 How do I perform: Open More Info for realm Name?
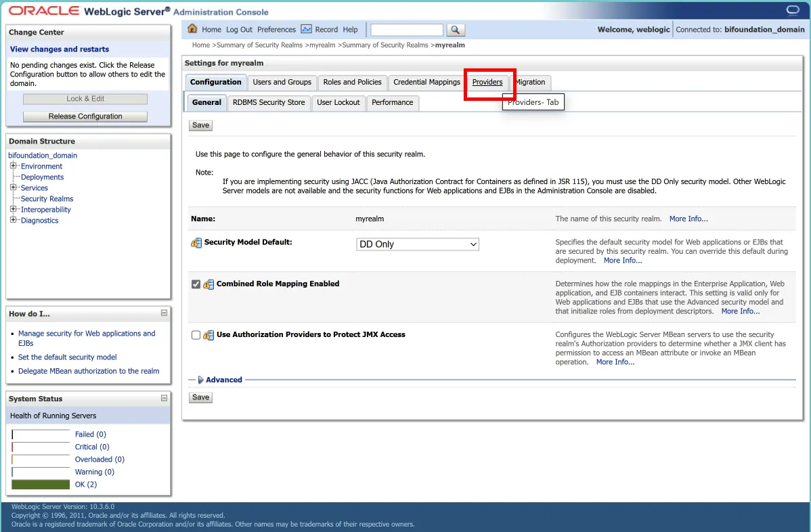coord(688,219)
